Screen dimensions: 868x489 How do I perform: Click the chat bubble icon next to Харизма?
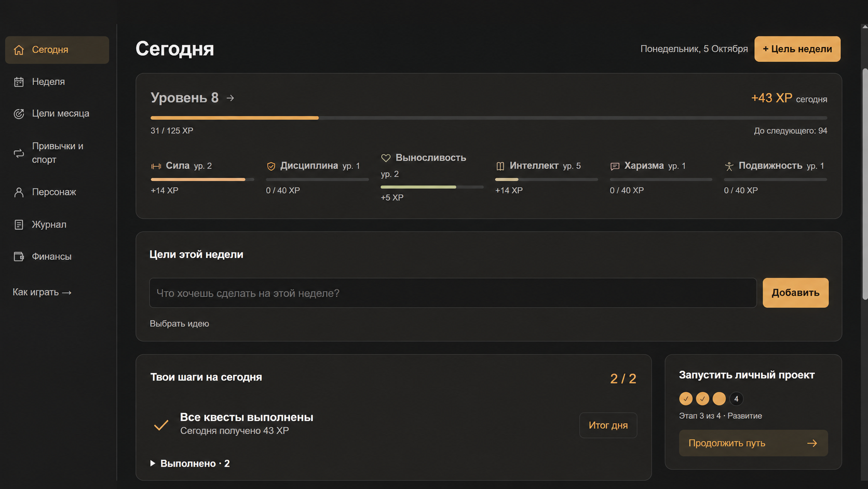(615, 166)
